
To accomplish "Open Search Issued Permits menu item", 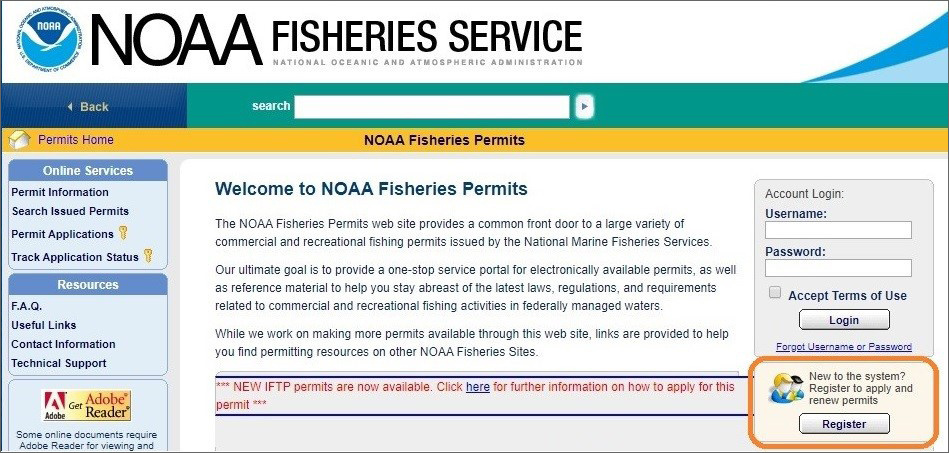I will click(70, 211).
